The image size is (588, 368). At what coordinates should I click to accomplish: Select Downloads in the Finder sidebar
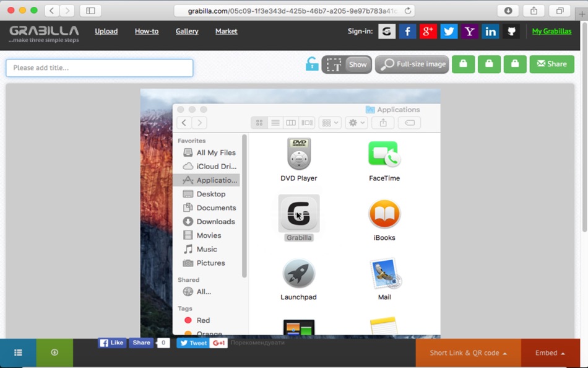(x=209, y=222)
